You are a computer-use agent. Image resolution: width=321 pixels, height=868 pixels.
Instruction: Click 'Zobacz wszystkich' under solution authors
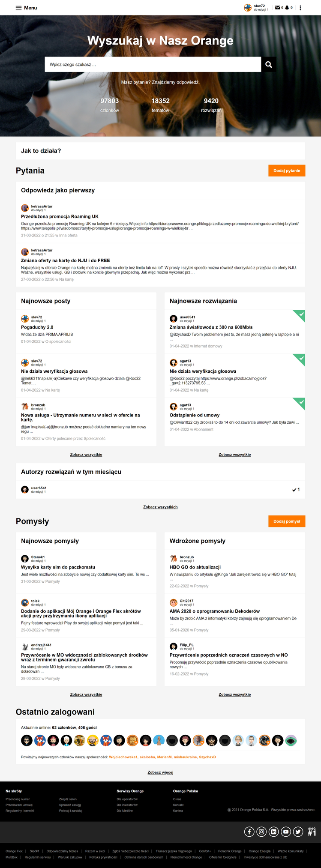click(160, 507)
